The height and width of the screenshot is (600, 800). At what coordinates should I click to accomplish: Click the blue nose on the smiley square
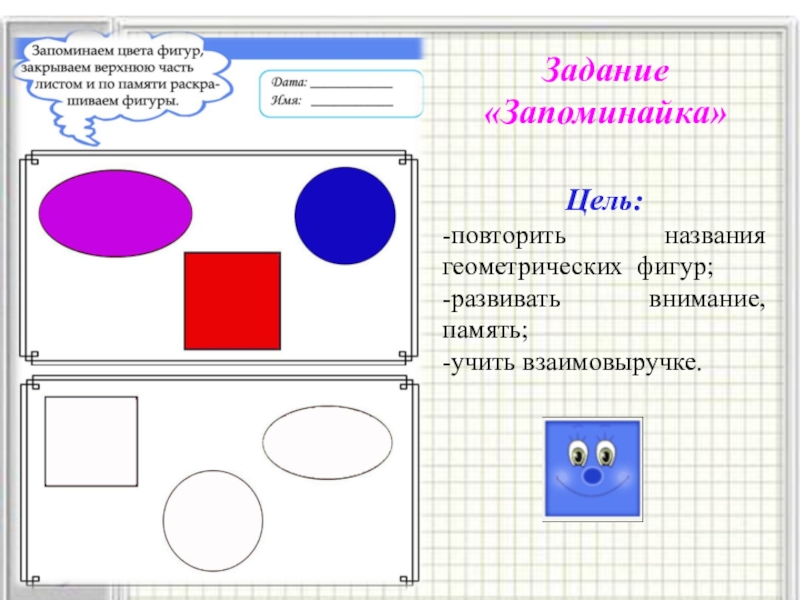[x=594, y=476]
